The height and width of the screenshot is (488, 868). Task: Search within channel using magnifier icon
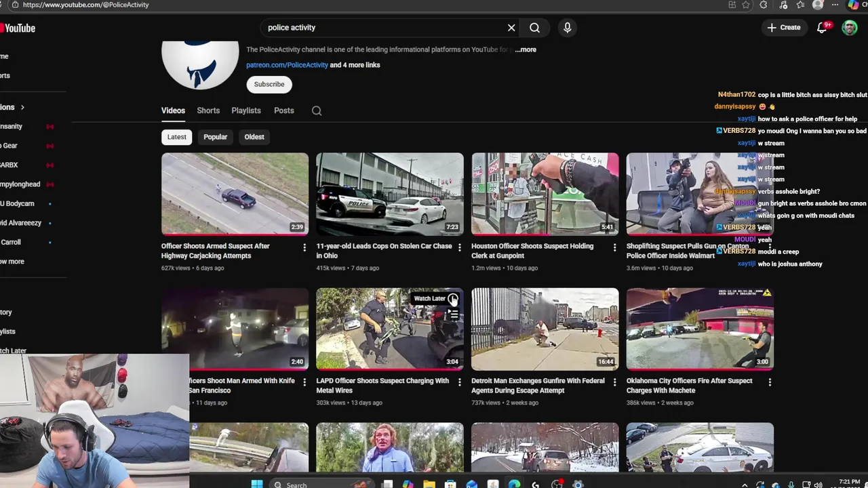pos(317,110)
